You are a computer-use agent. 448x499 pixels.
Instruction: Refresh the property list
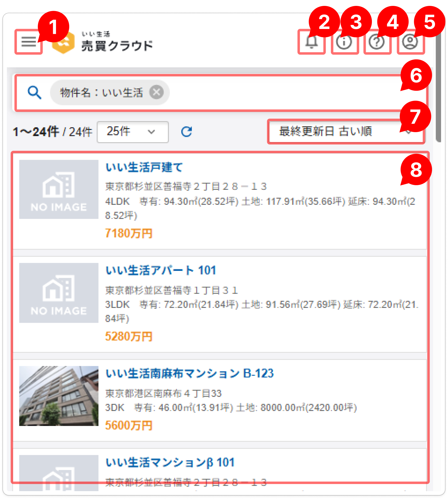point(186,132)
